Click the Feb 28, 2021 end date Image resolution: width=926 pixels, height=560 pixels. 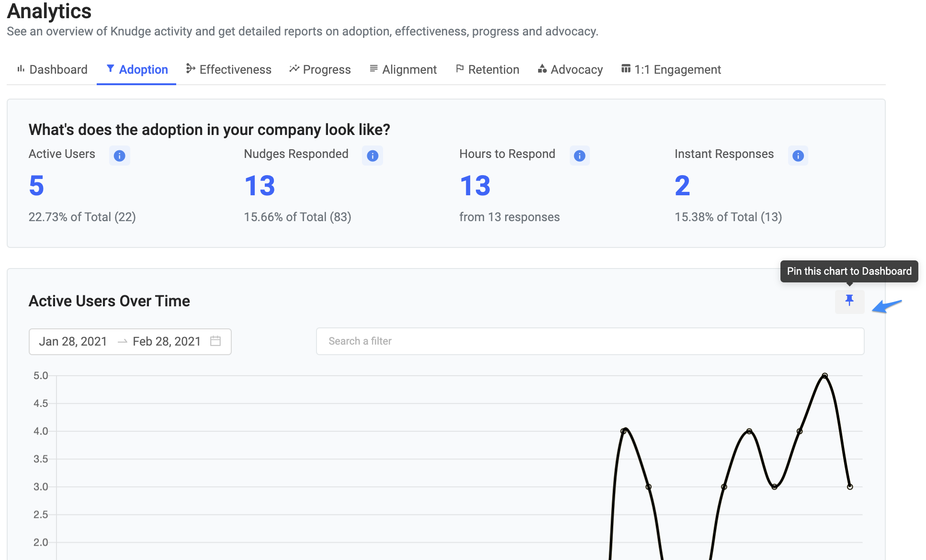click(x=166, y=341)
